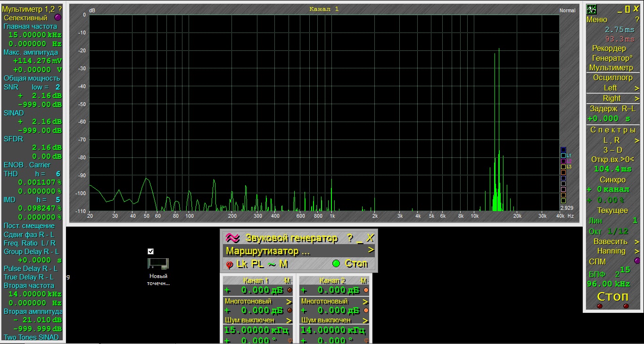Click the pink wave Звуковой генератор icon

[231, 238]
